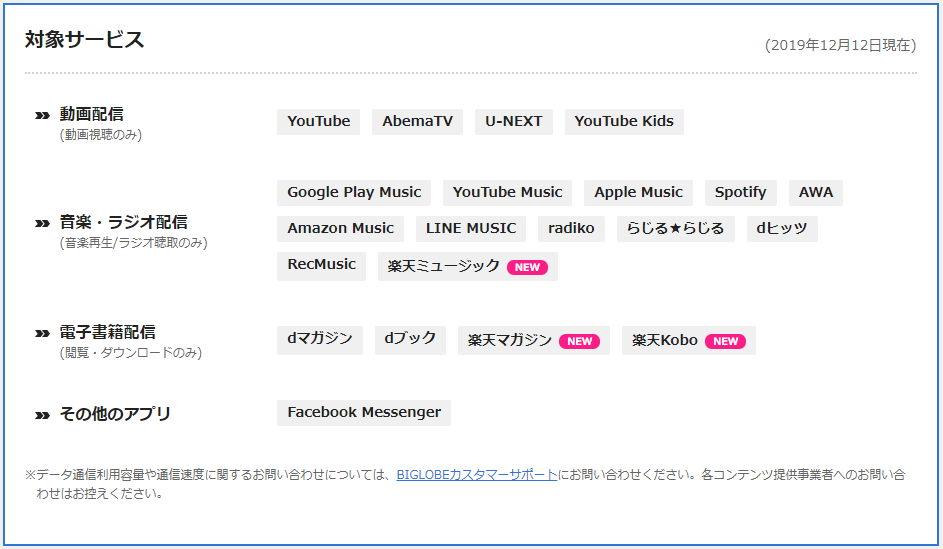The width and height of the screenshot is (943, 549).
Task: Select the dヒッツ tag
Action: pos(782,228)
